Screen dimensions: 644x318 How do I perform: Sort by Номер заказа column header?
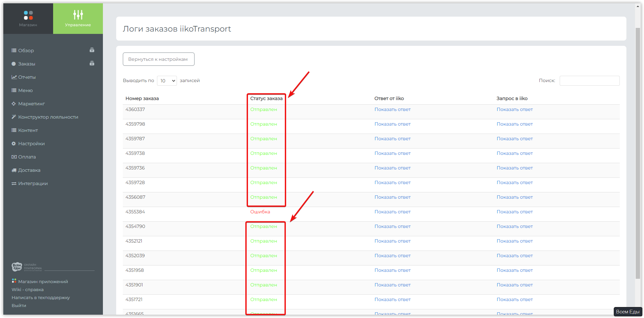coord(142,98)
